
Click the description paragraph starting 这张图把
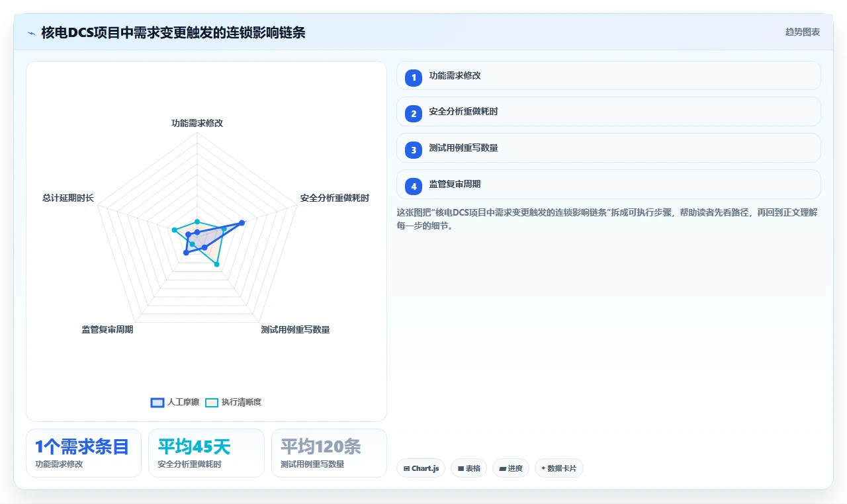(x=608, y=219)
